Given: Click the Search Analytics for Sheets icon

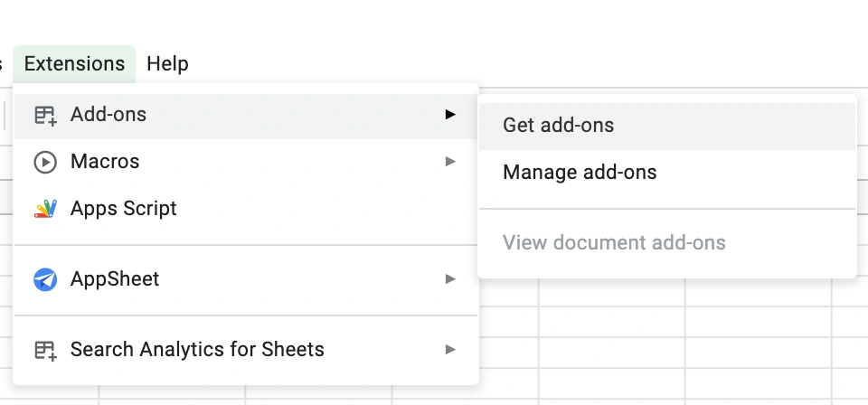Looking at the screenshot, I should (x=44, y=350).
